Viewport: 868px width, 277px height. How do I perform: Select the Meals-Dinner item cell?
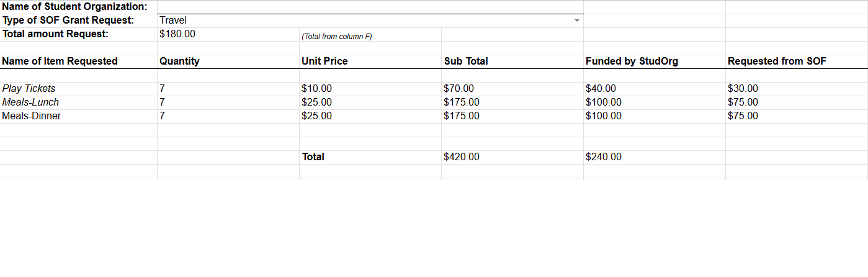coord(79,116)
